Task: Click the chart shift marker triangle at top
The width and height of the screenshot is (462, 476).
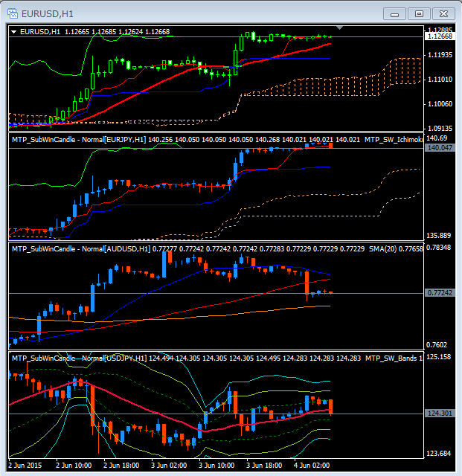Action: coord(339,28)
